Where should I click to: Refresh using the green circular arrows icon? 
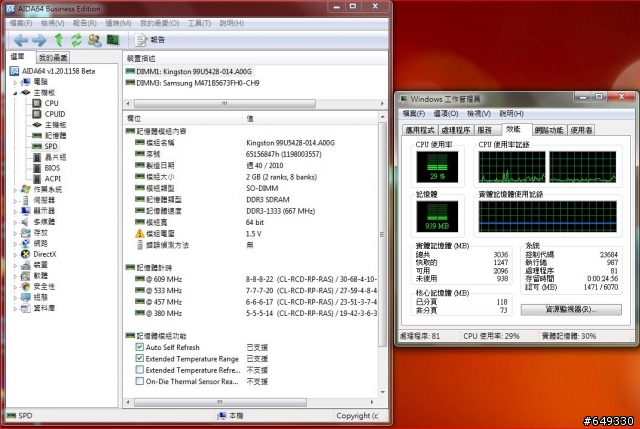[x=76, y=40]
